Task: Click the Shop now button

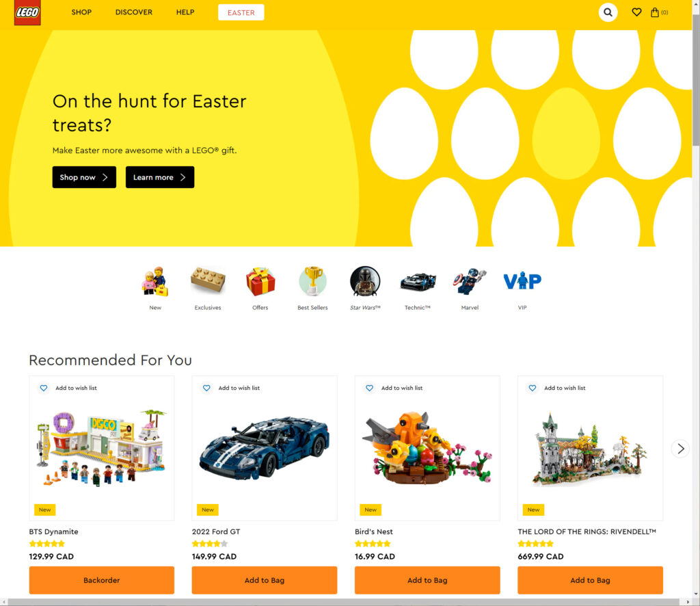Action: point(84,177)
